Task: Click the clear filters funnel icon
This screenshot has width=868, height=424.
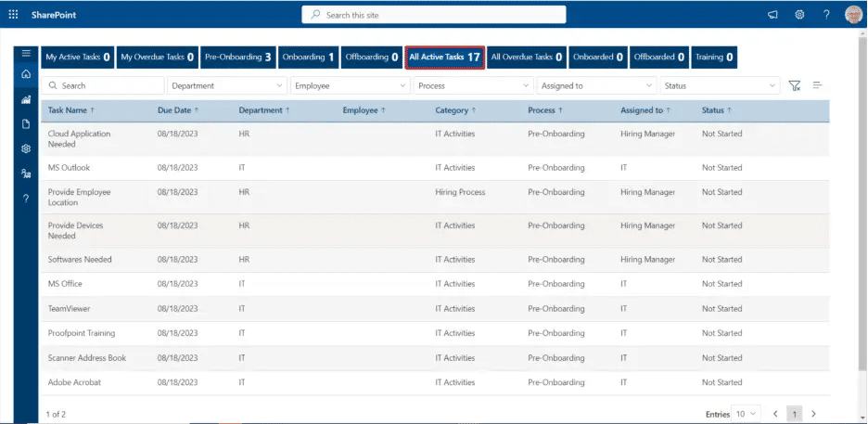Action: (x=795, y=85)
